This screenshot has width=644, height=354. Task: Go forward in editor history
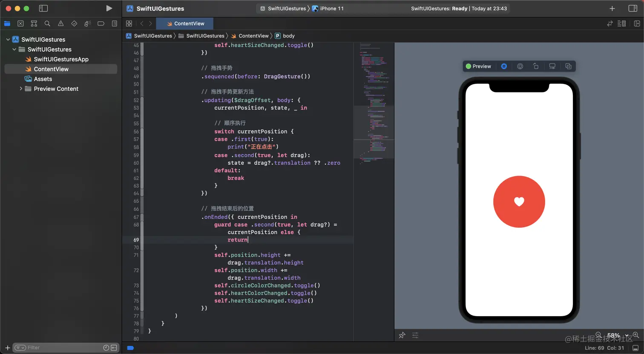pos(150,23)
